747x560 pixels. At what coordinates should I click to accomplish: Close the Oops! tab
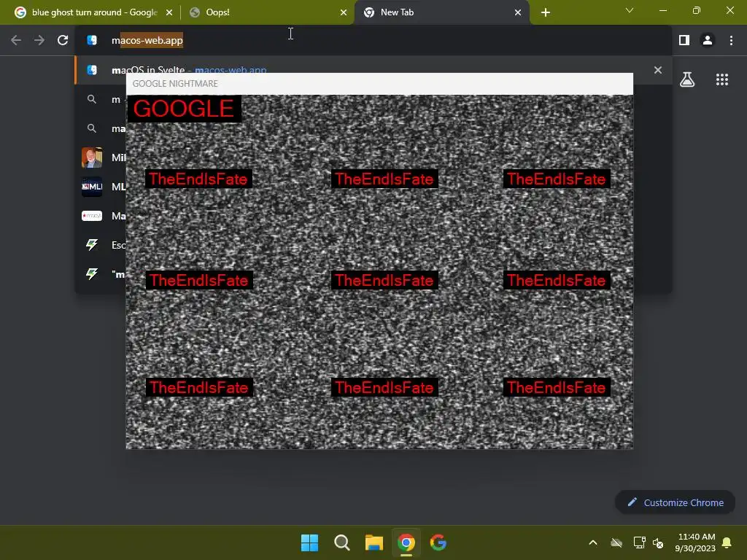pos(344,12)
